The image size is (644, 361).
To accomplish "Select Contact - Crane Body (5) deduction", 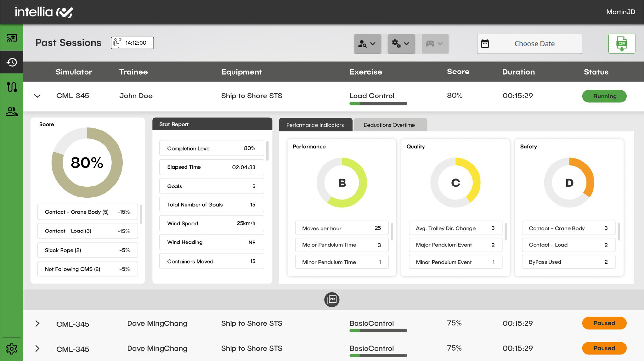I will (x=88, y=212).
